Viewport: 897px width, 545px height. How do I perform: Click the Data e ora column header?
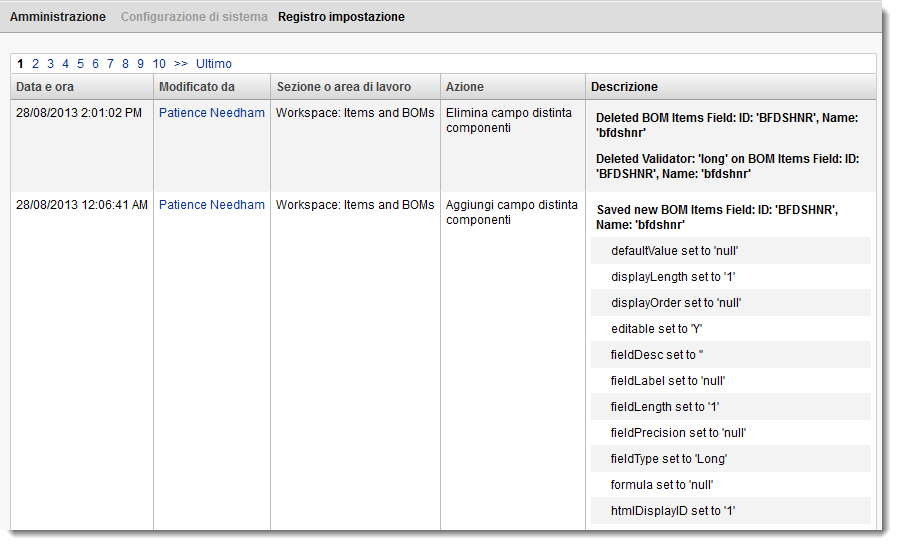tap(45, 87)
